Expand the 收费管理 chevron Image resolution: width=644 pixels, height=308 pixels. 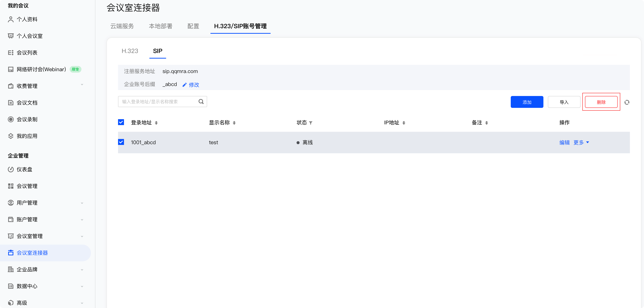click(82, 85)
